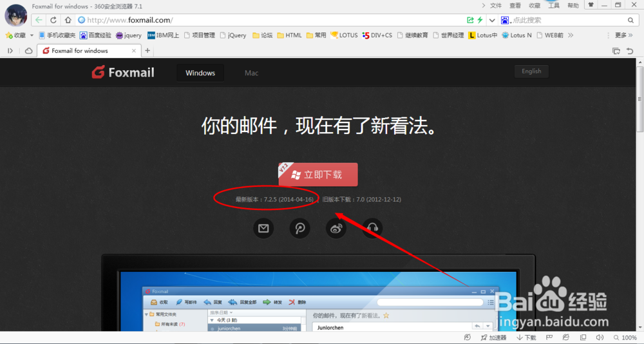The width and height of the screenshot is (644, 344).
Task: Click the IE kernel mode icon in status bar
Action: pos(565,338)
